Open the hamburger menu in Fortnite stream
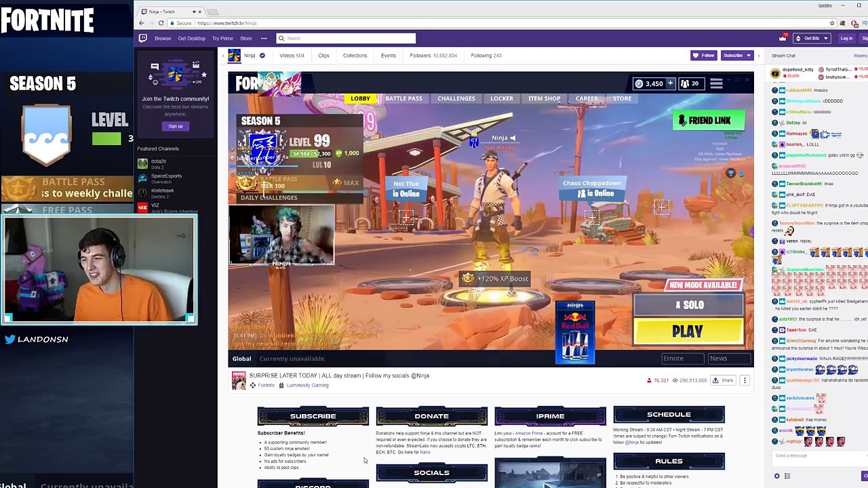Image resolution: width=868 pixels, height=488 pixels. point(716,83)
